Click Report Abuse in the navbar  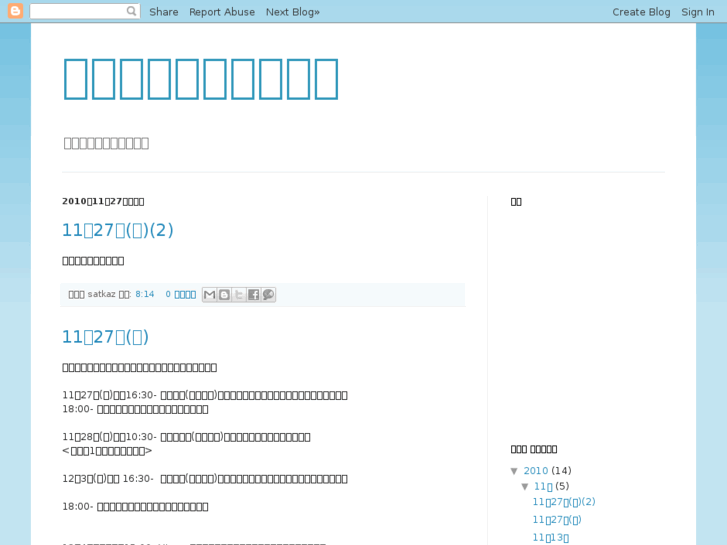click(x=222, y=12)
